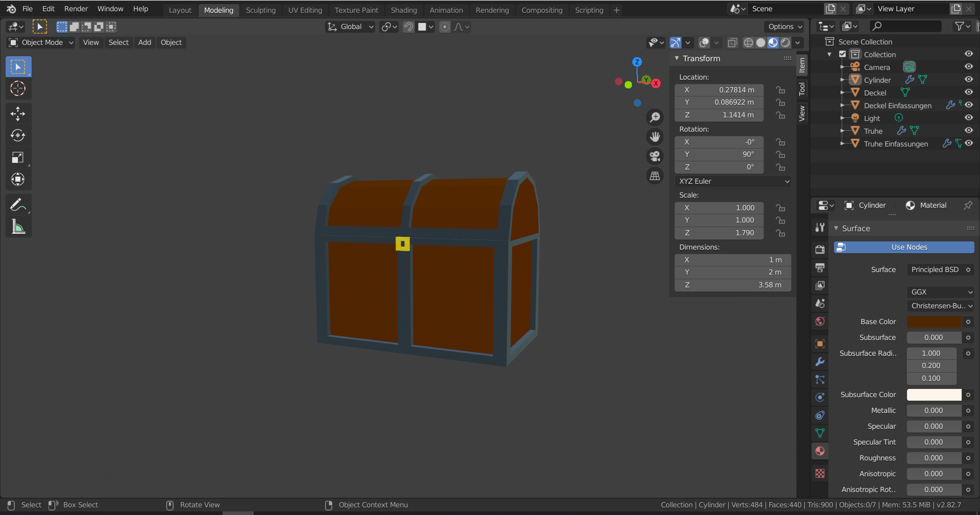Uncheck the Collection visibility checkbox
Viewport: 980px width, 515px height.
pos(843,54)
